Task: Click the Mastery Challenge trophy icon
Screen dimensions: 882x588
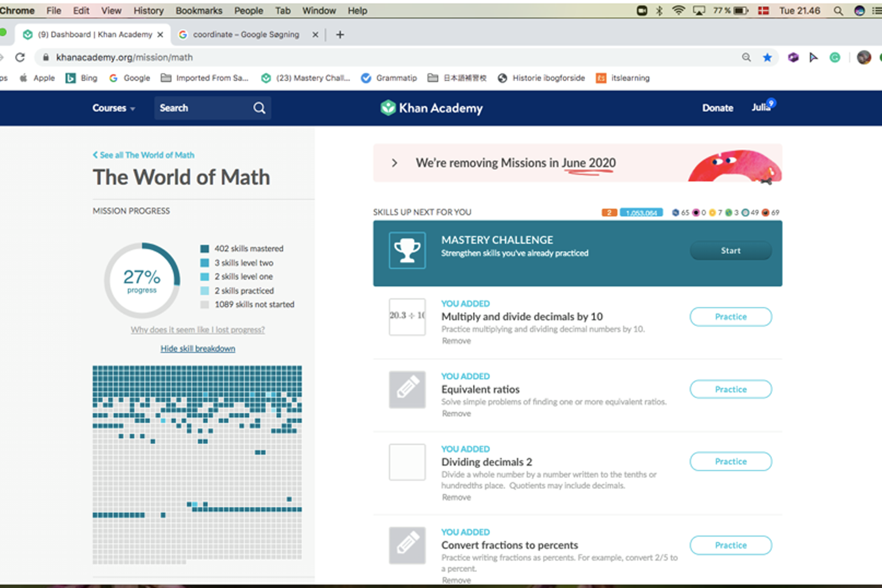Action: tap(407, 250)
